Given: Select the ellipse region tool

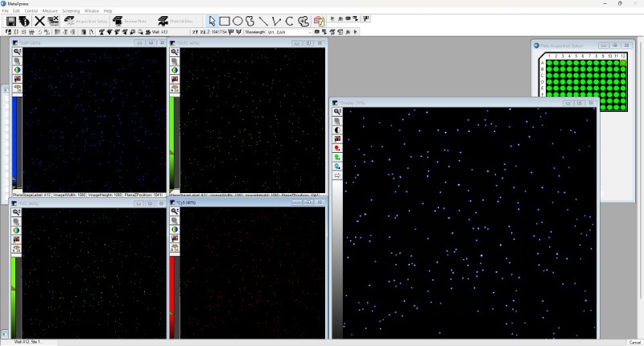Looking at the screenshot, I should pyautogui.click(x=239, y=21).
